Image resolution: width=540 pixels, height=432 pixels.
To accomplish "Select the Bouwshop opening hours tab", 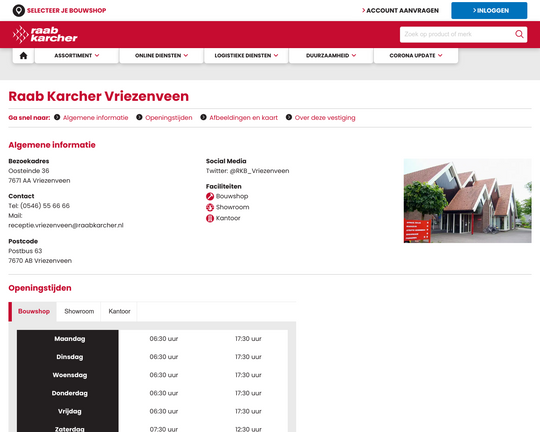I will pos(34,311).
